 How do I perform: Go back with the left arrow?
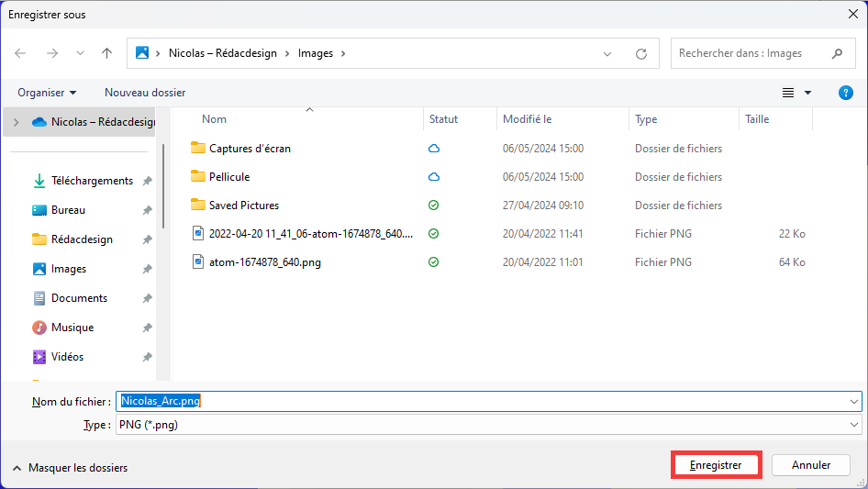click(20, 53)
